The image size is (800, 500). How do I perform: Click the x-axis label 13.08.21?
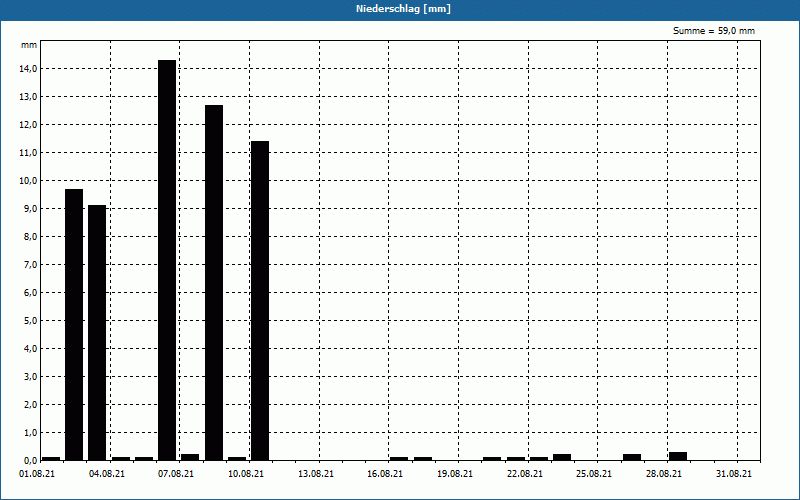pyautogui.click(x=316, y=474)
